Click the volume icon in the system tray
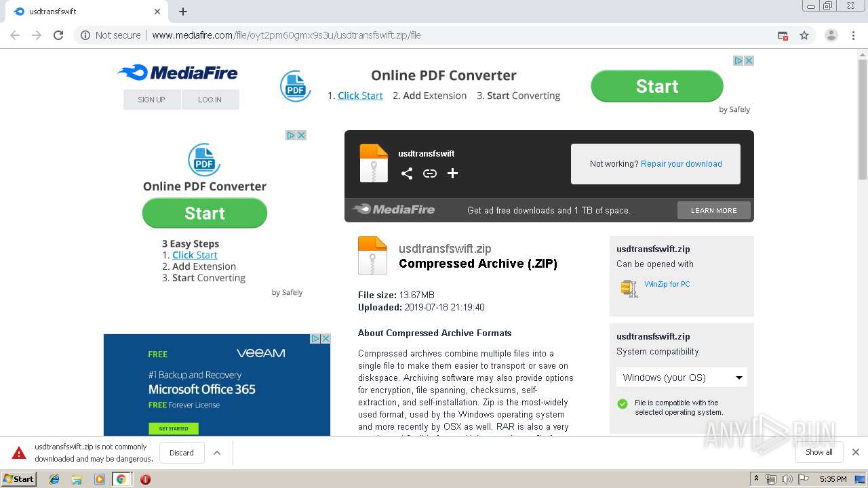This screenshot has width=868, height=488. click(787, 479)
